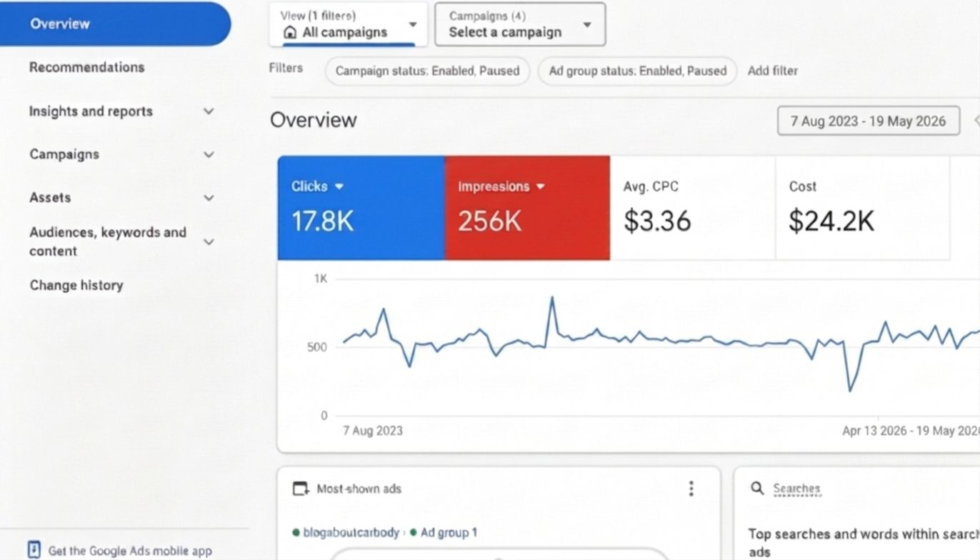Click the Ad group status filter chip
This screenshot has height=560, width=980.
click(637, 71)
